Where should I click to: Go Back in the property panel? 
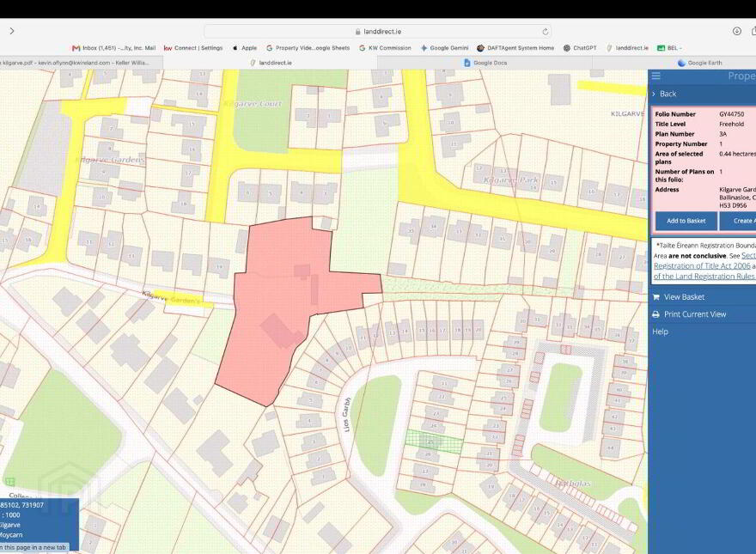[665, 94]
